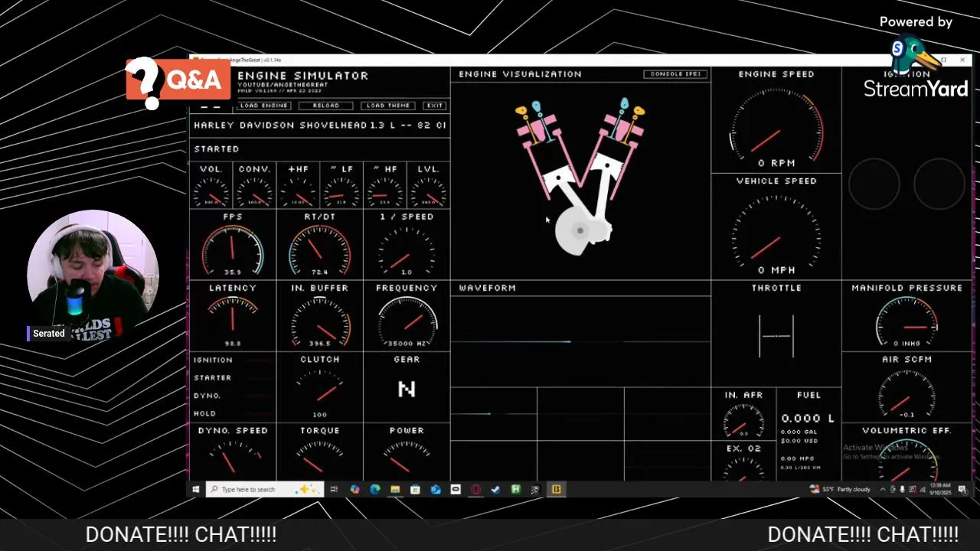Toggle the IGNITION indicator
This screenshot has height=551, width=980.
pos(233,360)
